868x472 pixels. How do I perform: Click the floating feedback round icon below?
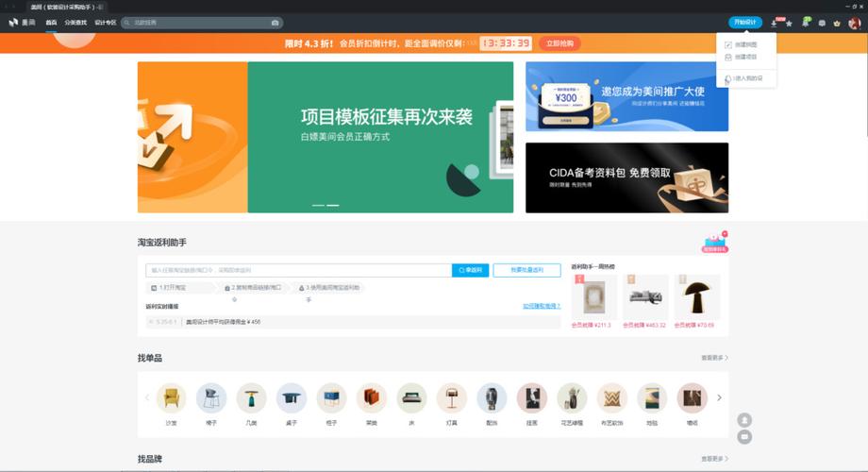click(x=744, y=437)
